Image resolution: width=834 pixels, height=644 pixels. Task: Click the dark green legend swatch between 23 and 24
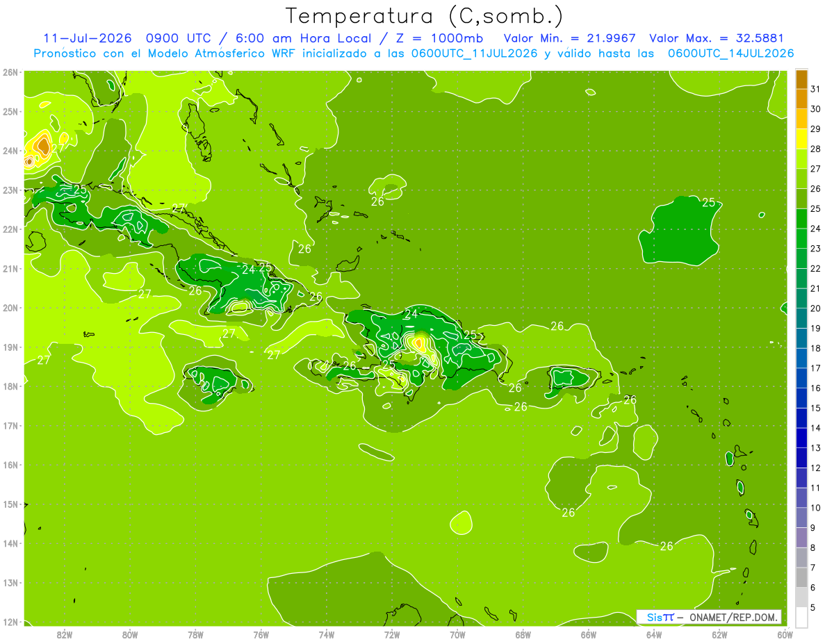pyautogui.click(x=801, y=239)
